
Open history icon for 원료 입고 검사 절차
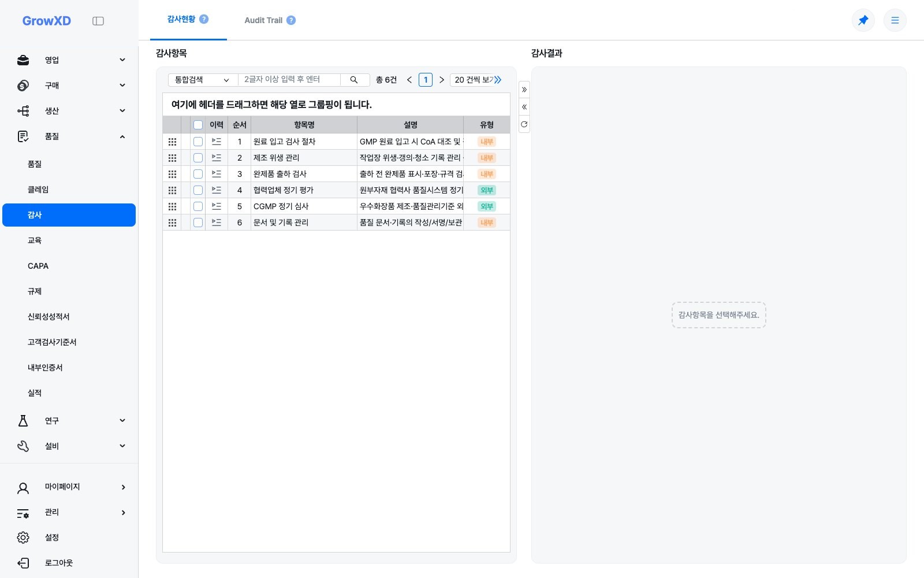pos(217,142)
